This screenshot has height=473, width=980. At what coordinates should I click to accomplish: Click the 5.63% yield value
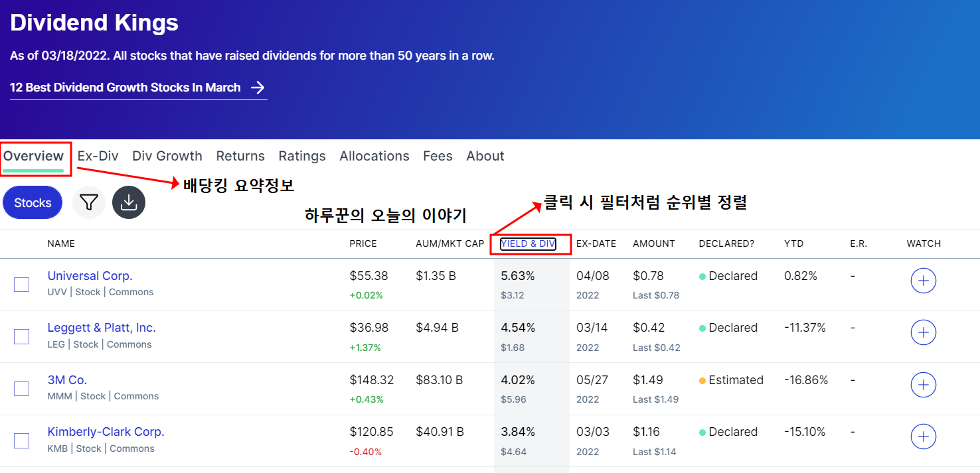pos(518,276)
